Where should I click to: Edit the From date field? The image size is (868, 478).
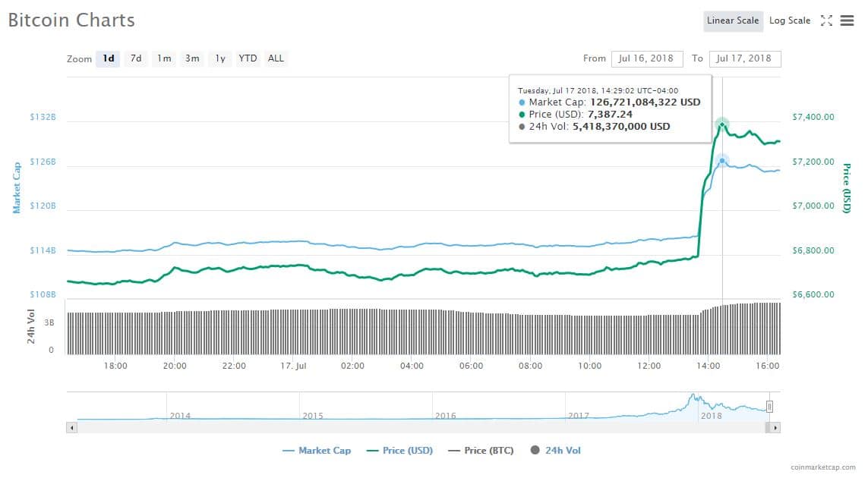click(646, 58)
